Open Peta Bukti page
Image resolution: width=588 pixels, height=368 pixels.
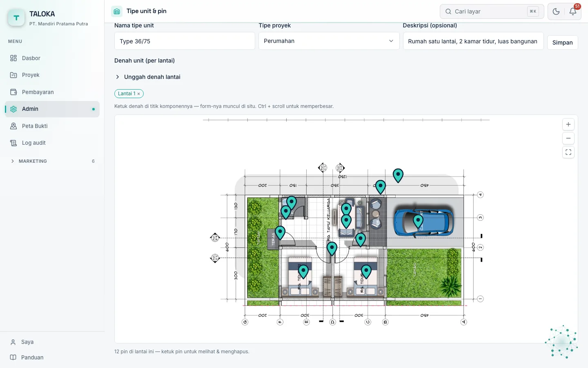(52, 126)
